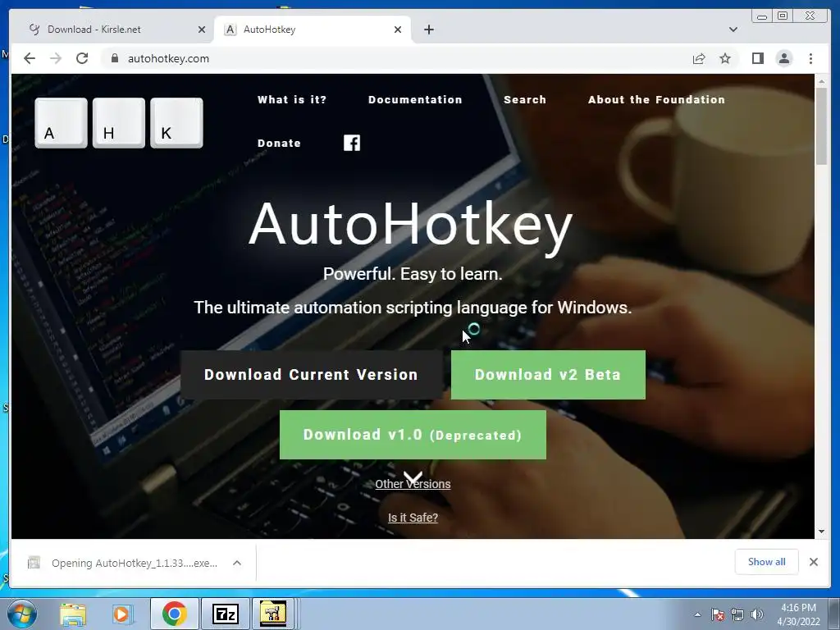The width and height of the screenshot is (840, 630).
Task: Open the Chrome side panel icon
Action: [757, 58]
